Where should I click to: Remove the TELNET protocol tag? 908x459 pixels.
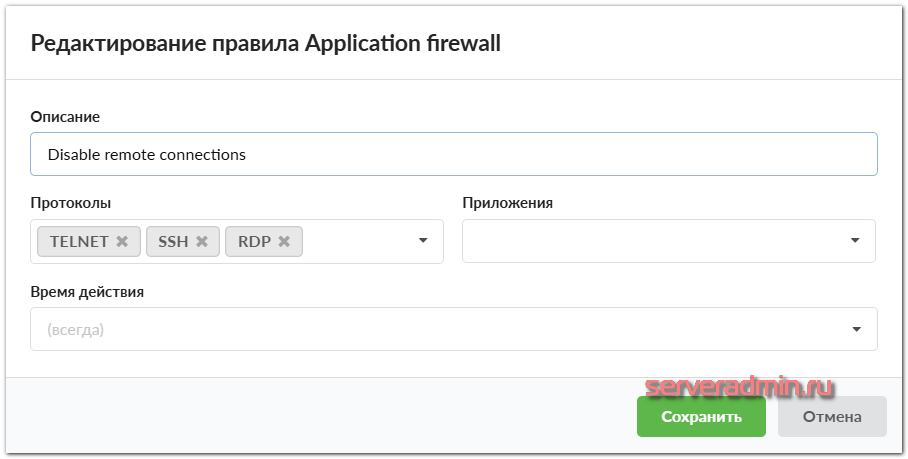122,242
